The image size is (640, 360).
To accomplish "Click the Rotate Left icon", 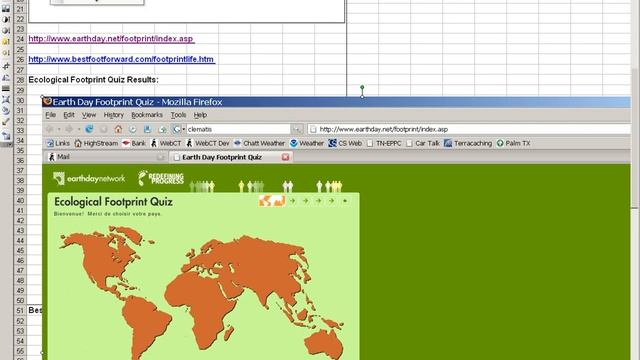I will tap(6, 77).
